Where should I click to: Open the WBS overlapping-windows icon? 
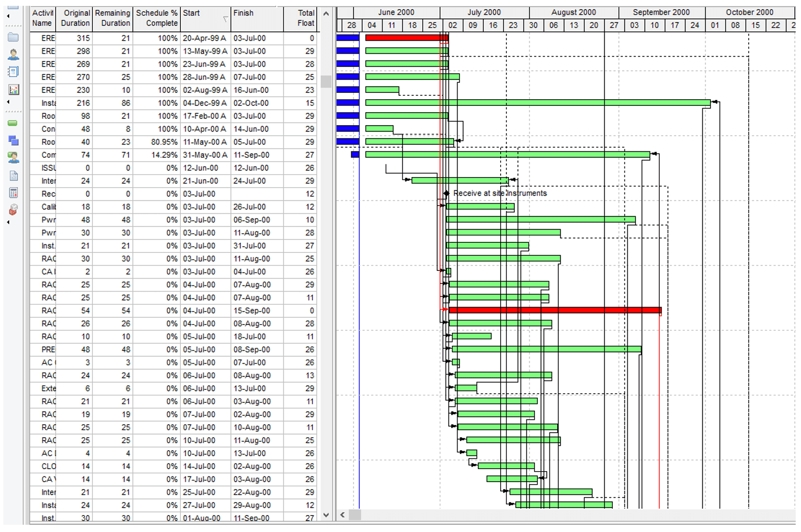coord(13,141)
